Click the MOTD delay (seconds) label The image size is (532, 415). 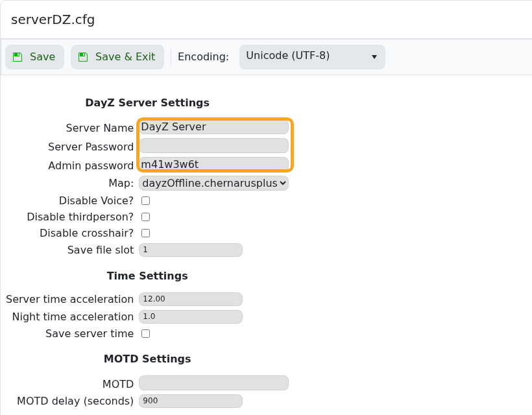75,401
